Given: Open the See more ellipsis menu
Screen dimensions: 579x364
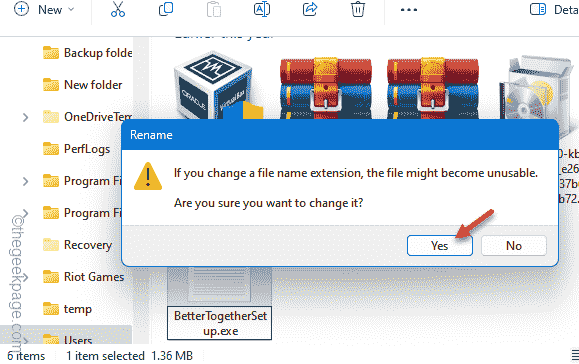Looking at the screenshot, I should [409, 10].
